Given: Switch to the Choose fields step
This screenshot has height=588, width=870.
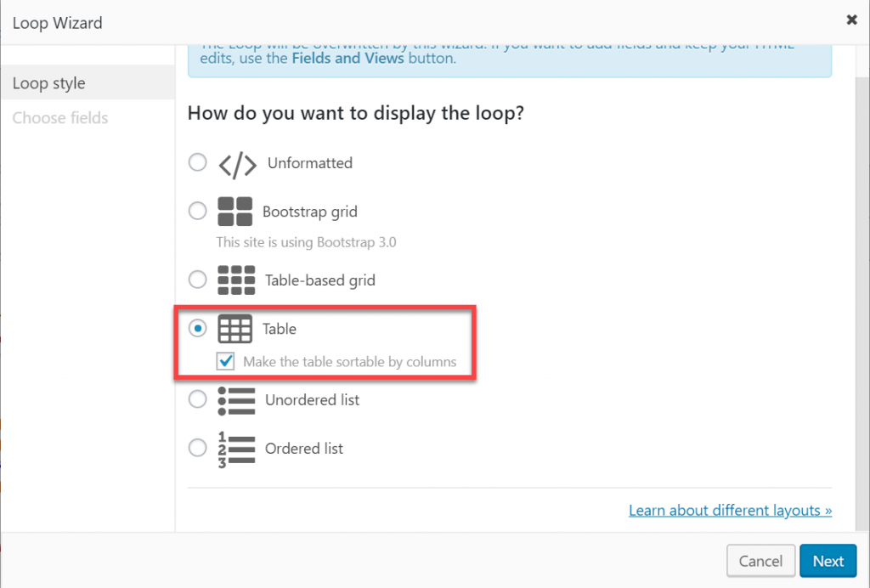Looking at the screenshot, I should (x=60, y=118).
